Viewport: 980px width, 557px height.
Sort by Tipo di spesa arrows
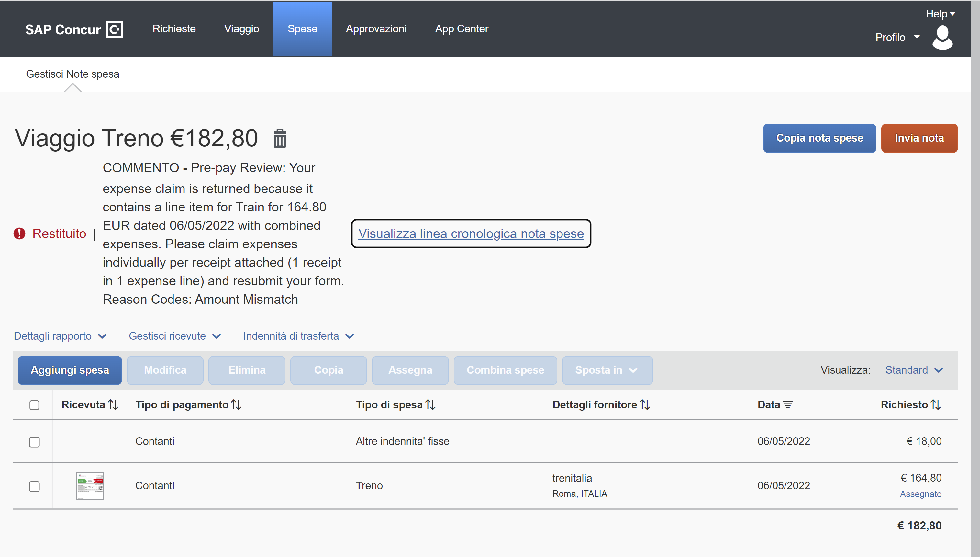pyautogui.click(x=430, y=405)
